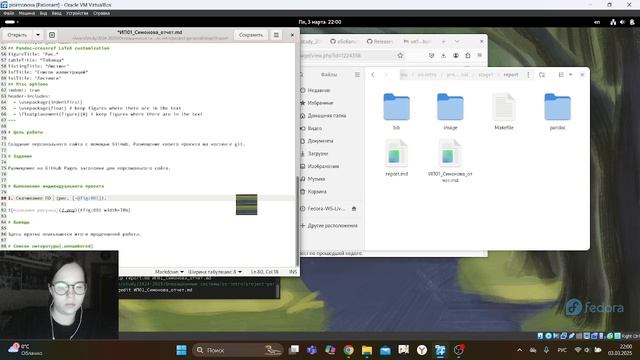
Task: Select the ИП01_Семенова_отчет.md file in Files
Action: (x=450, y=160)
